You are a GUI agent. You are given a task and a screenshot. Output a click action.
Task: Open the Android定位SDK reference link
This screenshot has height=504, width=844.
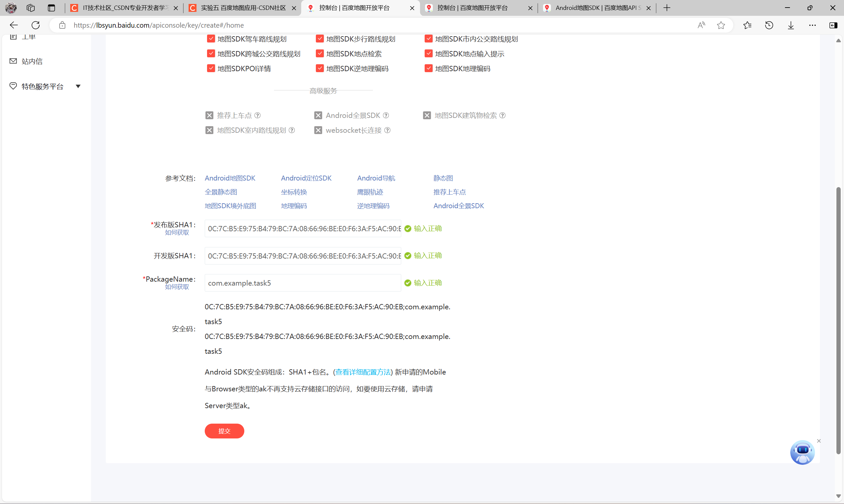tap(306, 178)
